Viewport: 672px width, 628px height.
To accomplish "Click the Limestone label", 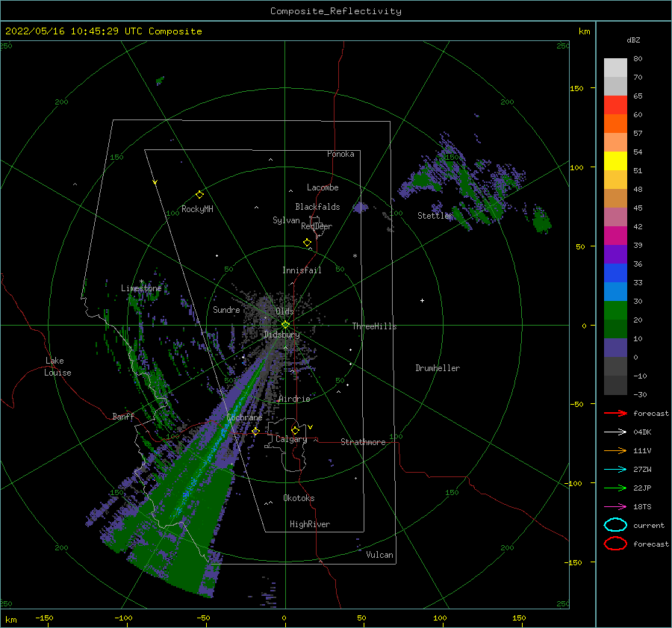I will pos(141,288).
